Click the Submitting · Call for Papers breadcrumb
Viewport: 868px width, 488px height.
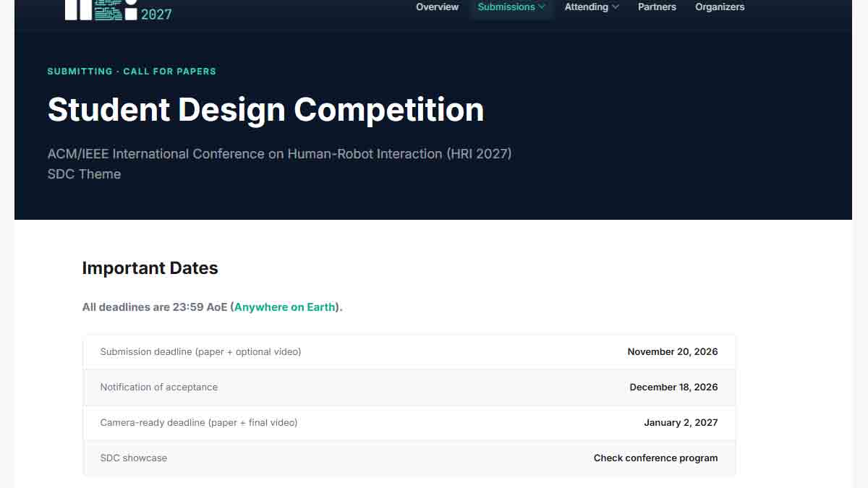[132, 72]
